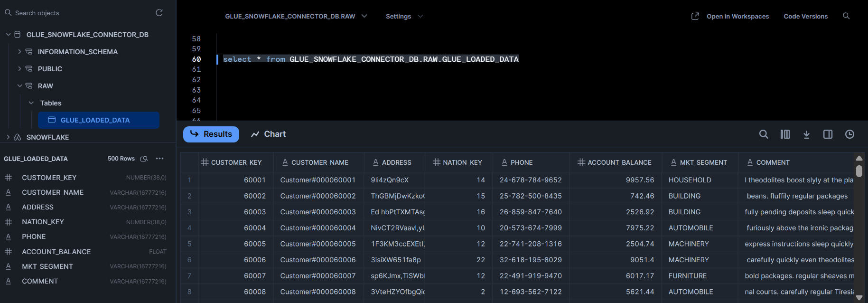Click the Search objects input field

click(x=81, y=13)
